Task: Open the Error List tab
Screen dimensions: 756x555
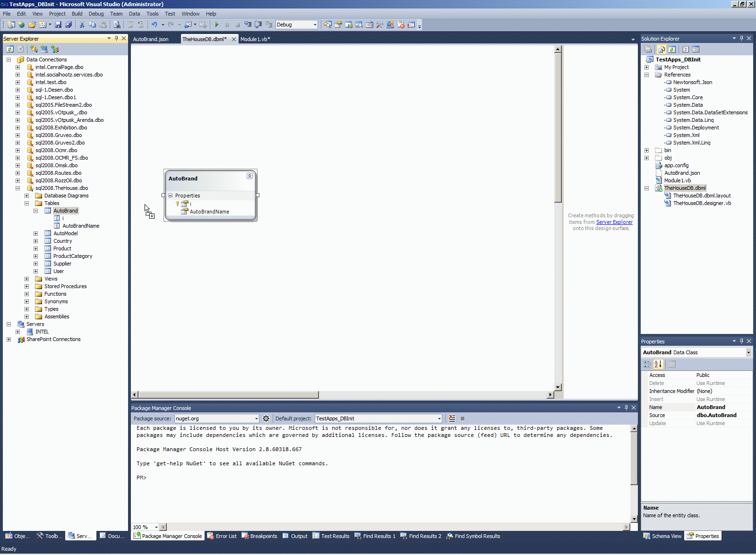Action: 222,536
